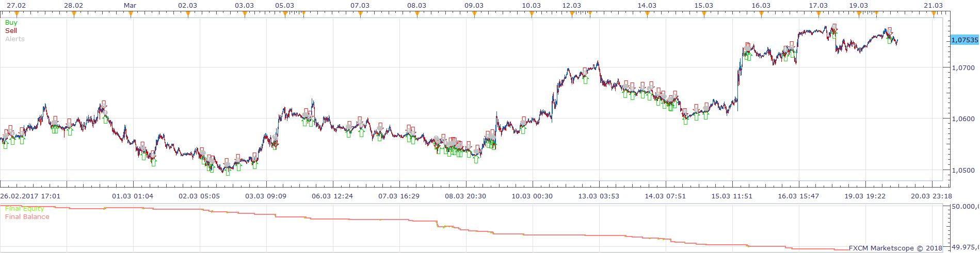Click the 16.03 15:47 time label

point(798,196)
